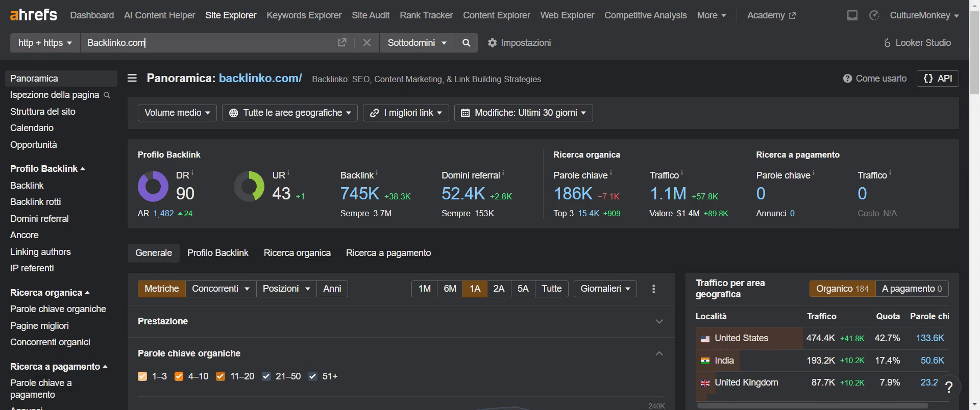Viewport: 980px width, 410px height.
Task: Switch to the Ricerca a pagamento tab
Action: [388, 253]
